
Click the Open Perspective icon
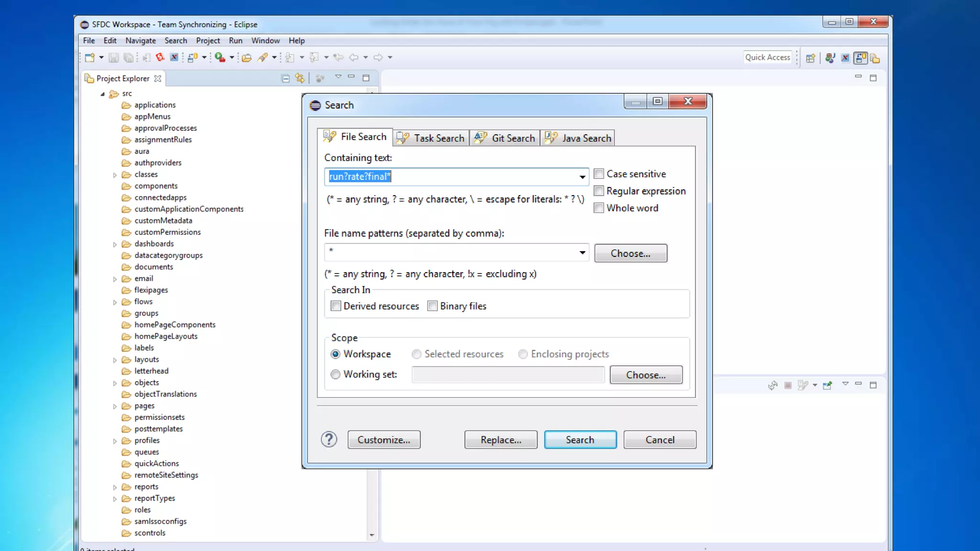click(x=810, y=58)
